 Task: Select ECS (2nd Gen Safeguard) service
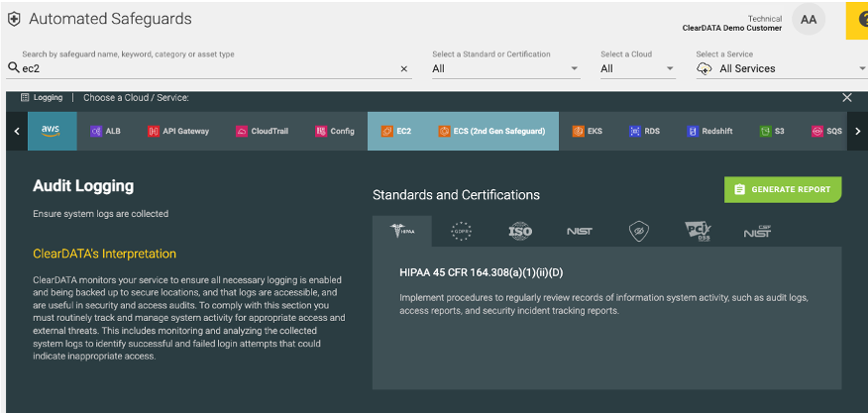pyautogui.click(x=491, y=131)
